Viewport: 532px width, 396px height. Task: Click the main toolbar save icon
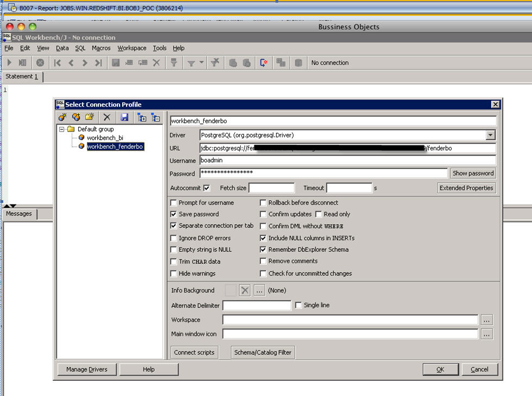click(116, 63)
